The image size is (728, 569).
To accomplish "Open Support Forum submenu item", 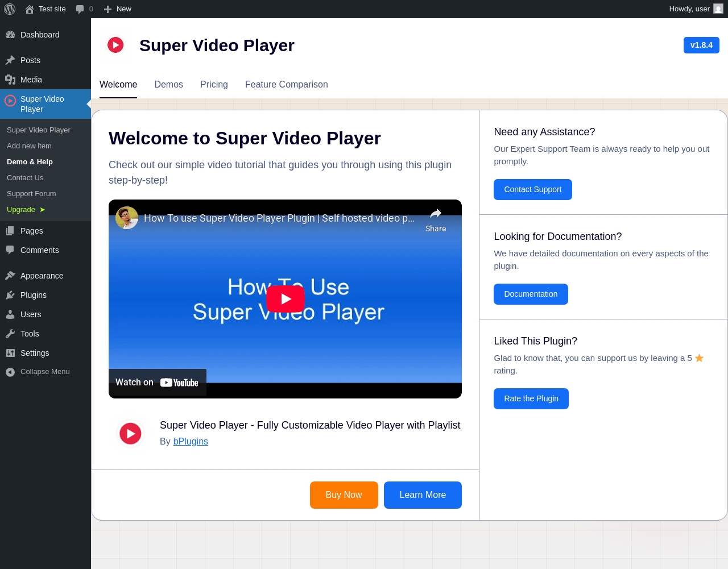I will (31, 194).
